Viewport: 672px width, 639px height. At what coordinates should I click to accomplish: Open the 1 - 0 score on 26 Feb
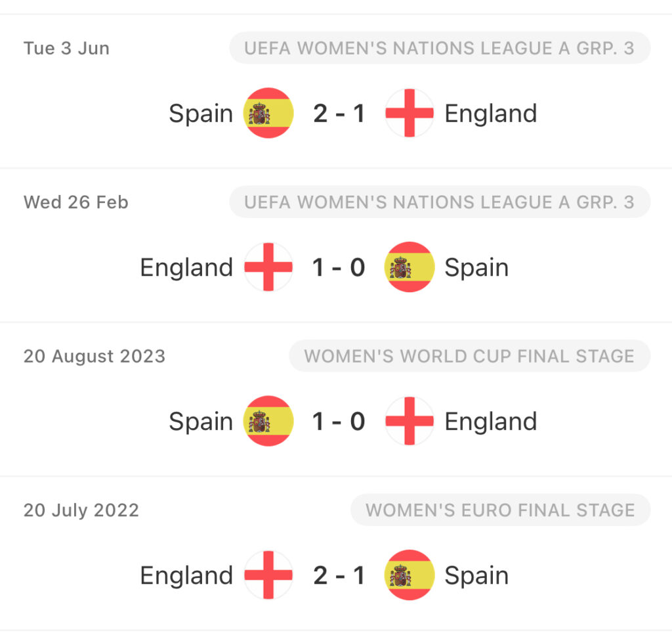339,267
